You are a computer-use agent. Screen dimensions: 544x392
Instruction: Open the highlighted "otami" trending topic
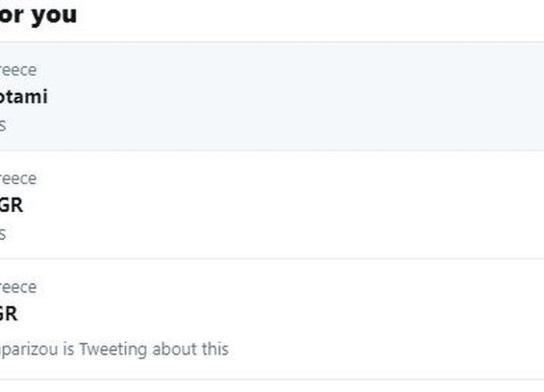tap(23, 97)
